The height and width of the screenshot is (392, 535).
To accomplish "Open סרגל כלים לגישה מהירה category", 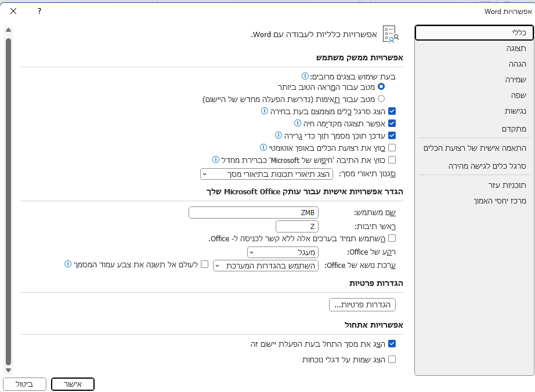I will click(x=474, y=166).
